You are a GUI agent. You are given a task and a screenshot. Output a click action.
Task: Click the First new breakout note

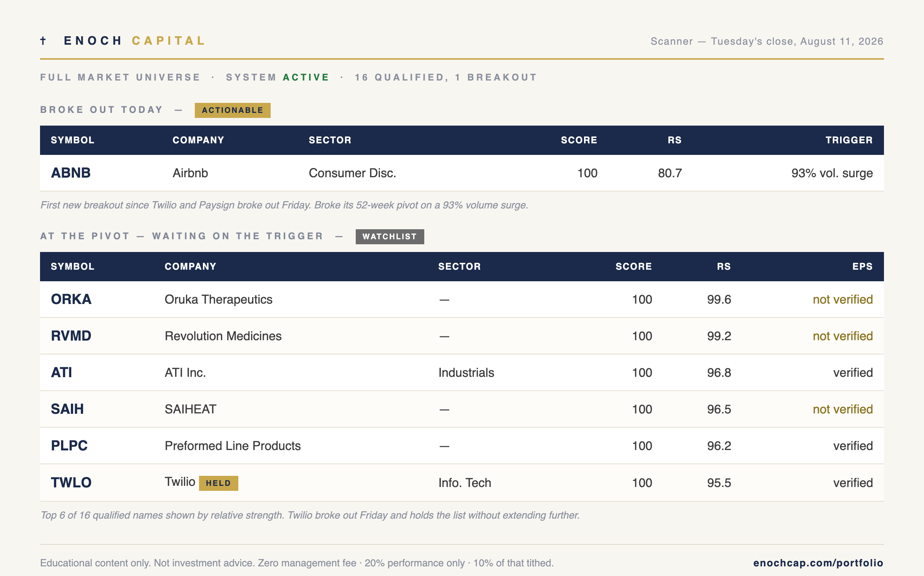tap(284, 205)
